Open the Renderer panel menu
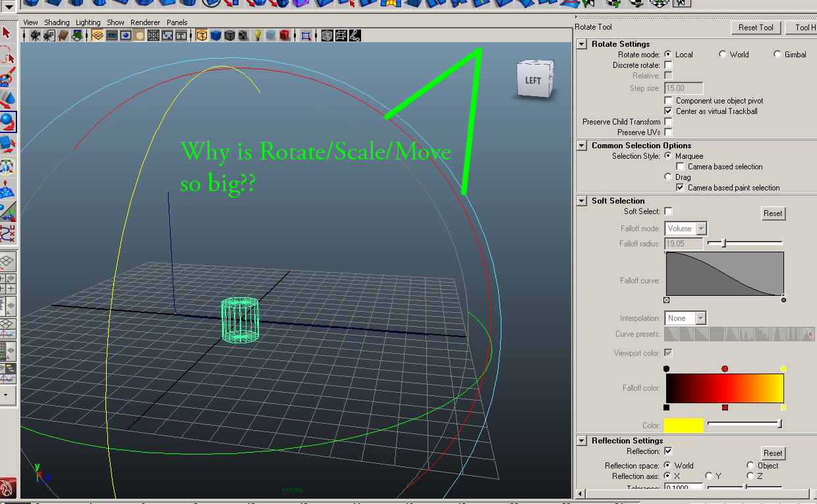The image size is (817, 504). coord(146,22)
